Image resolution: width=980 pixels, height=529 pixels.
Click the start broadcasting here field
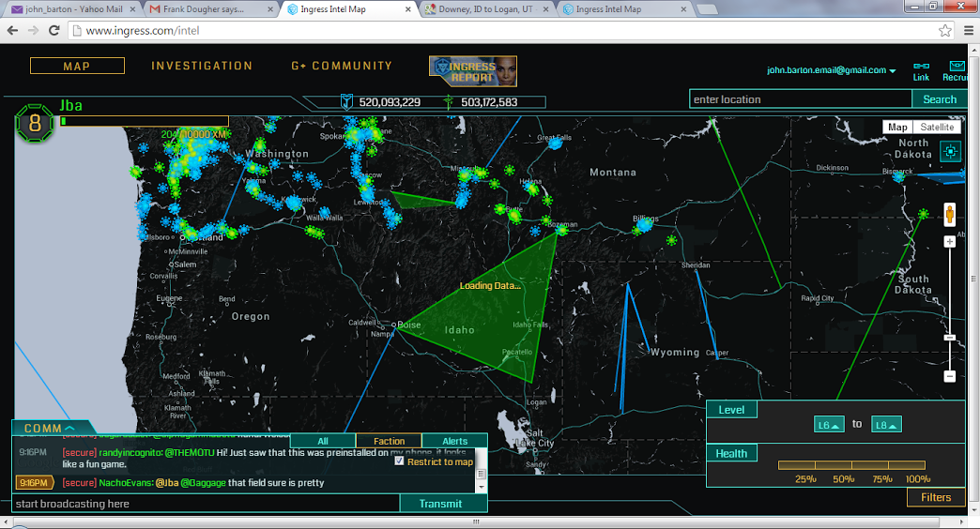[206, 504]
